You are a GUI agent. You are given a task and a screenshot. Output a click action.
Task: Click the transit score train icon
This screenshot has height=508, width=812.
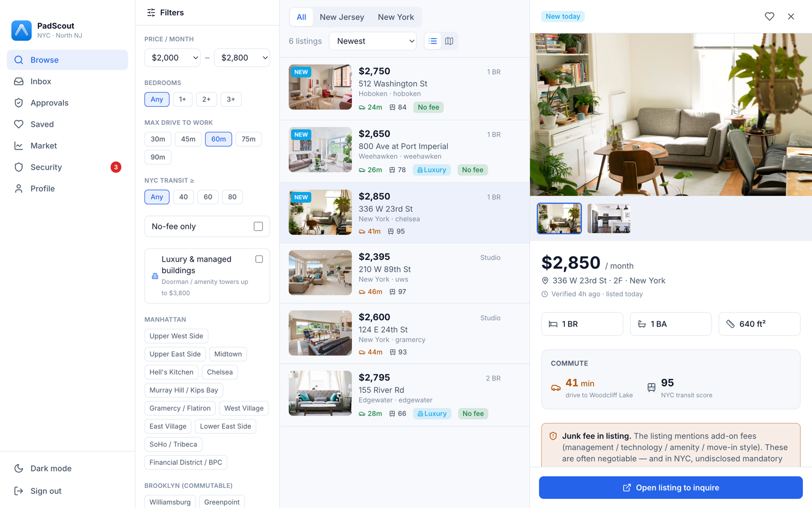click(652, 388)
